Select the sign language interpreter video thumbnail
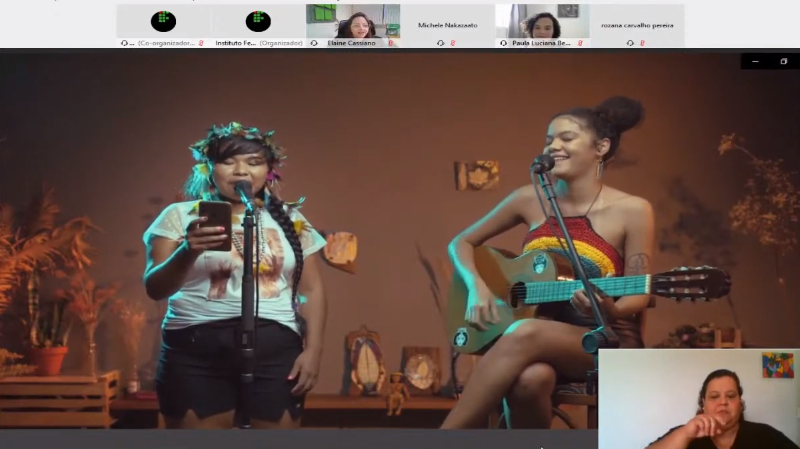Screen dimensions: 800x449 pos(699,399)
